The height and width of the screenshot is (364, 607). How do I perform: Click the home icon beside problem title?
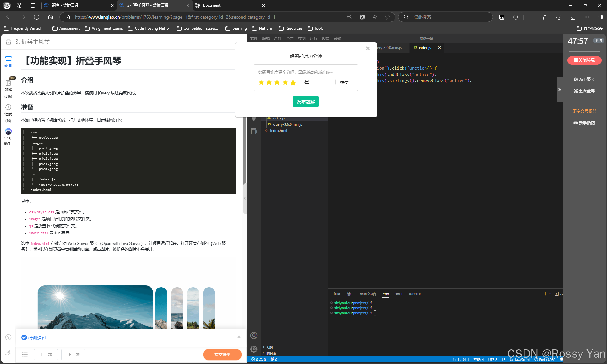(x=9, y=42)
